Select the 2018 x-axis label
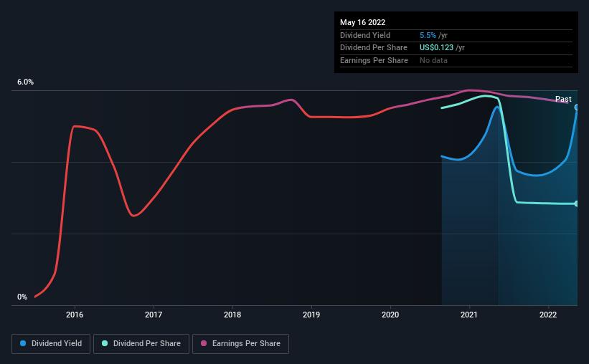This screenshot has width=589, height=364. click(232, 315)
